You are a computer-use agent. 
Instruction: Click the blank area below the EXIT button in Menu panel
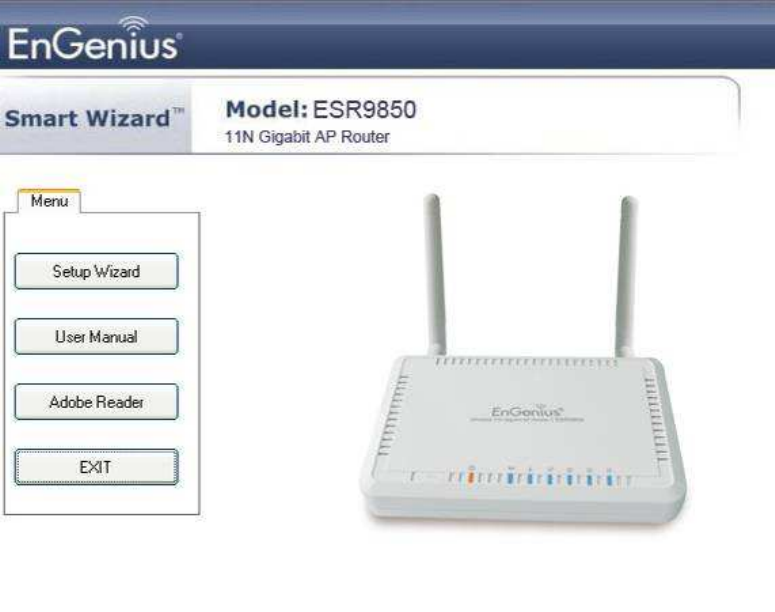pyautogui.click(x=101, y=499)
